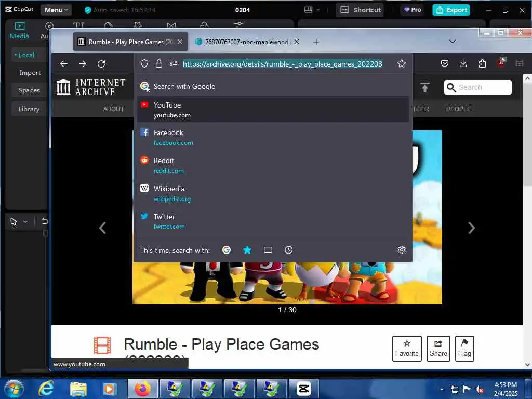
Task: Search this time in history clock
Action: [288, 250]
